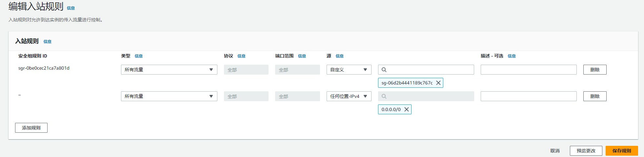Delete the second inbound rule
Viewport: 644px width, 157px height.
tap(594, 96)
